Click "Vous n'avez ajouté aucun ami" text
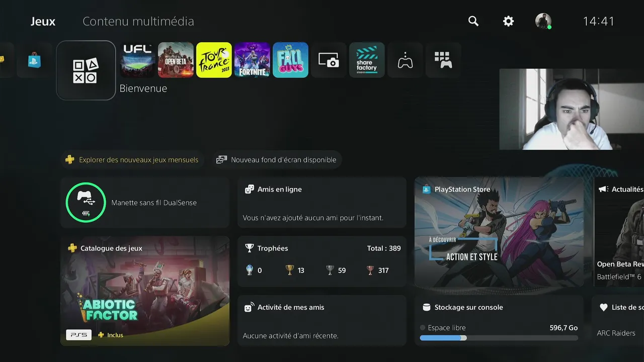Image resolution: width=644 pixels, height=362 pixels. [x=313, y=218]
